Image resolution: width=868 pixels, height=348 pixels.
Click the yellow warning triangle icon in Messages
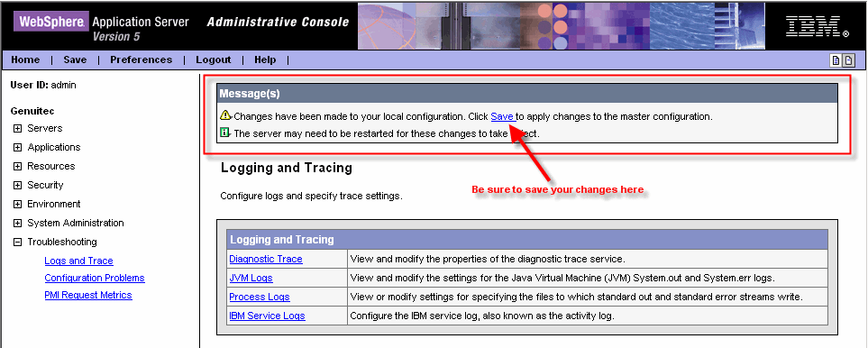224,115
